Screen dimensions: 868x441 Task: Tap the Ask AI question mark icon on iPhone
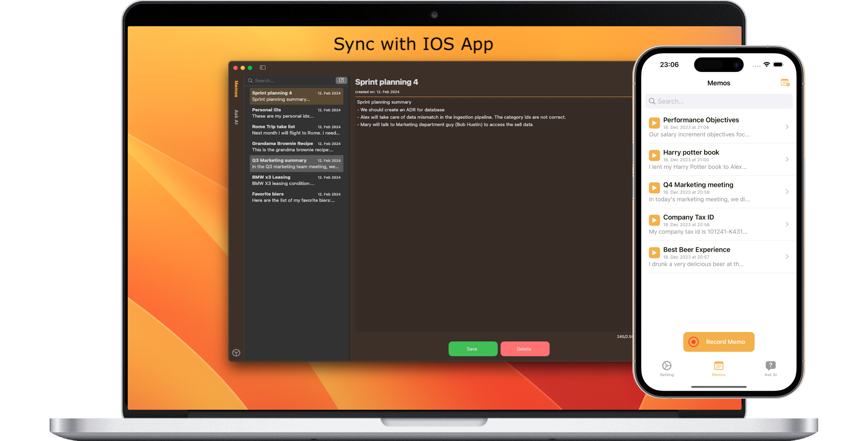(x=770, y=366)
